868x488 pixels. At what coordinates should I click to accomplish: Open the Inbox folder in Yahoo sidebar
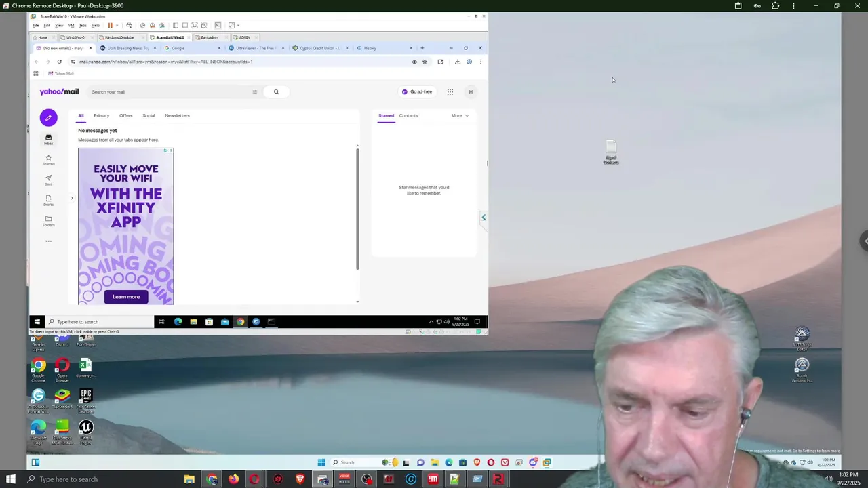48,140
